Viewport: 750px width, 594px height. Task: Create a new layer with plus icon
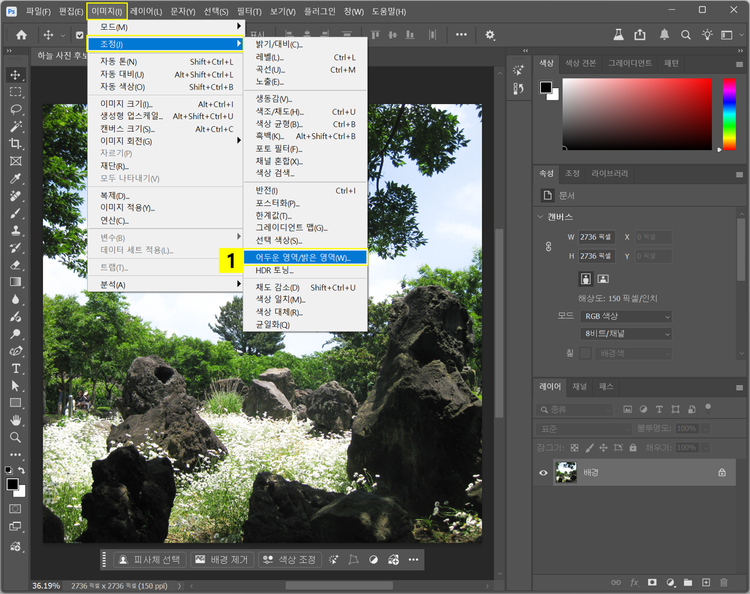tap(705, 581)
